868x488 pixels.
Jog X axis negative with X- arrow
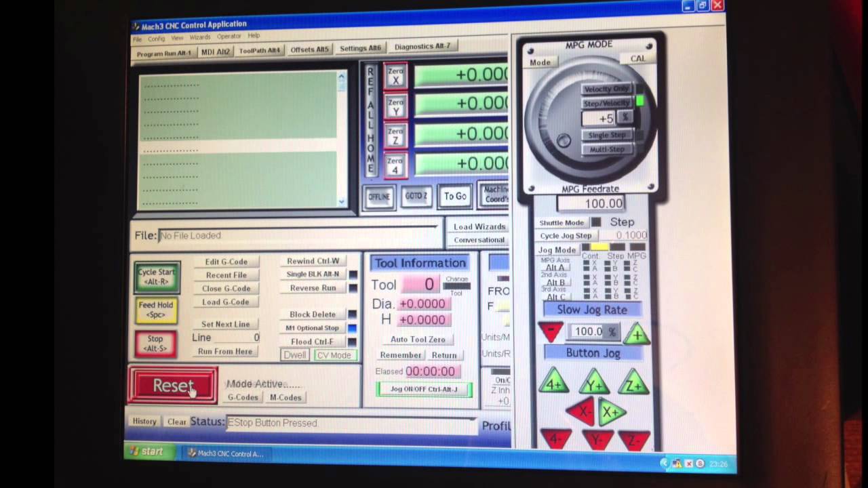[x=581, y=411]
